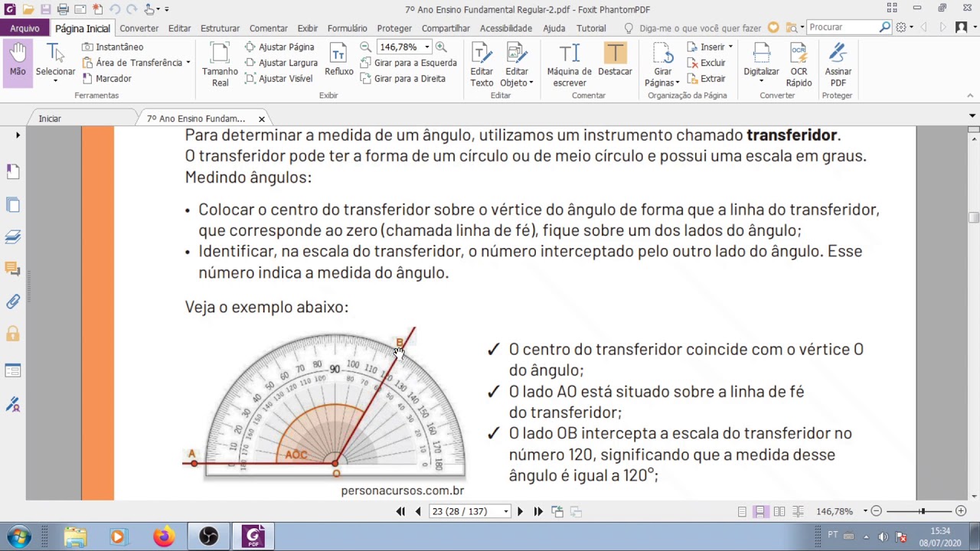Switch to continuous page view mode
The image size is (980, 551).
pyautogui.click(x=760, y=511)
